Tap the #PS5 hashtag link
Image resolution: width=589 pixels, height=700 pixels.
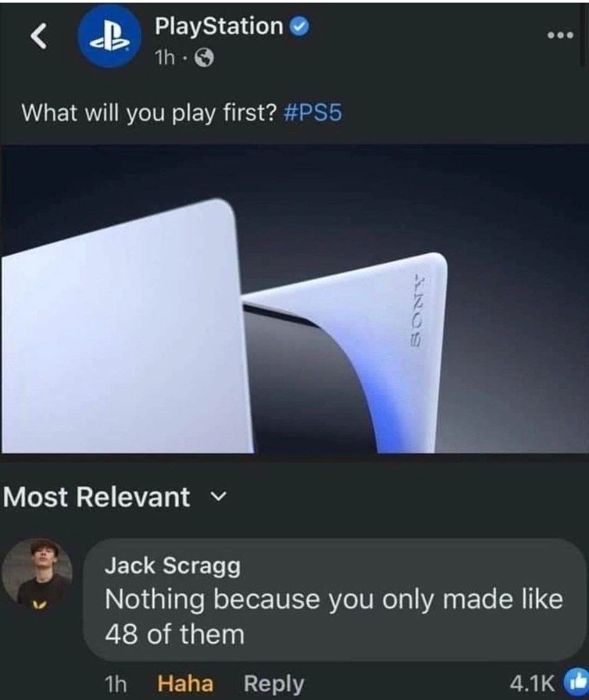pos(313,113)
